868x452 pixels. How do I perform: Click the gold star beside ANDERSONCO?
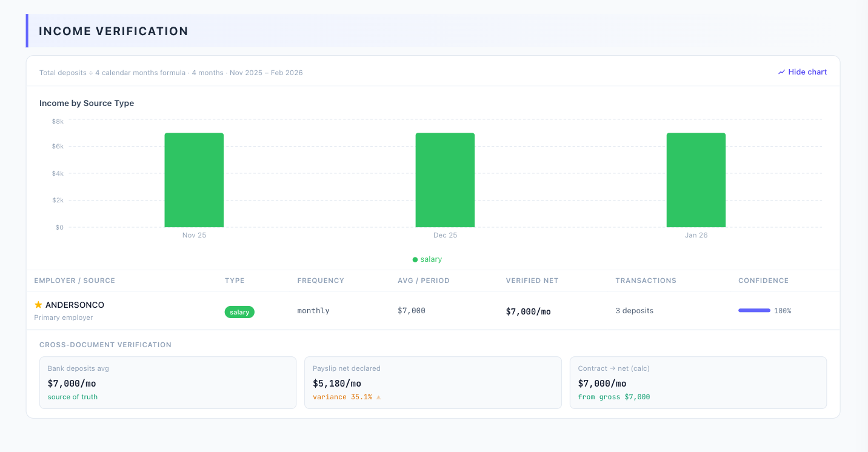[38, 305]
